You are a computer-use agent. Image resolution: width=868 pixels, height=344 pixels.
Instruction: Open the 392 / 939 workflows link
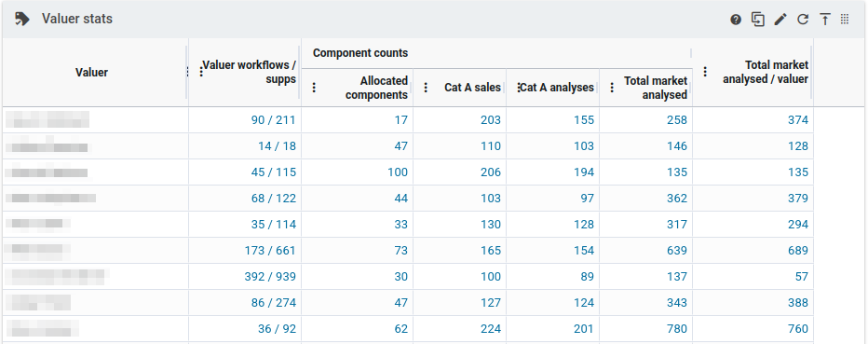coord(270,277)
